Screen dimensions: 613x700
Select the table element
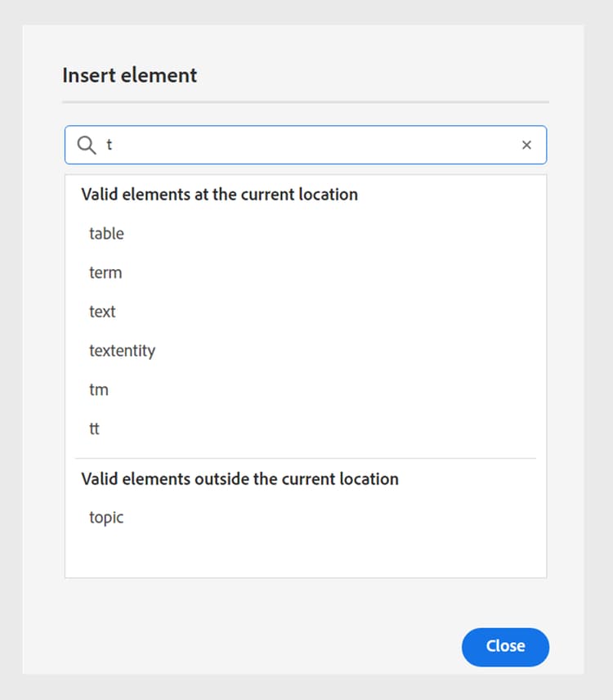107,234
